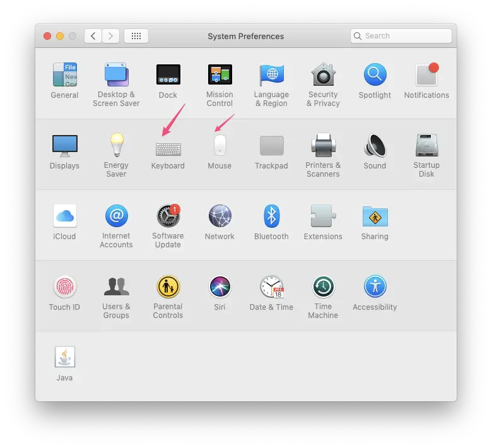
Task: Go forward with the right chevron button
Action: point(110,36)
